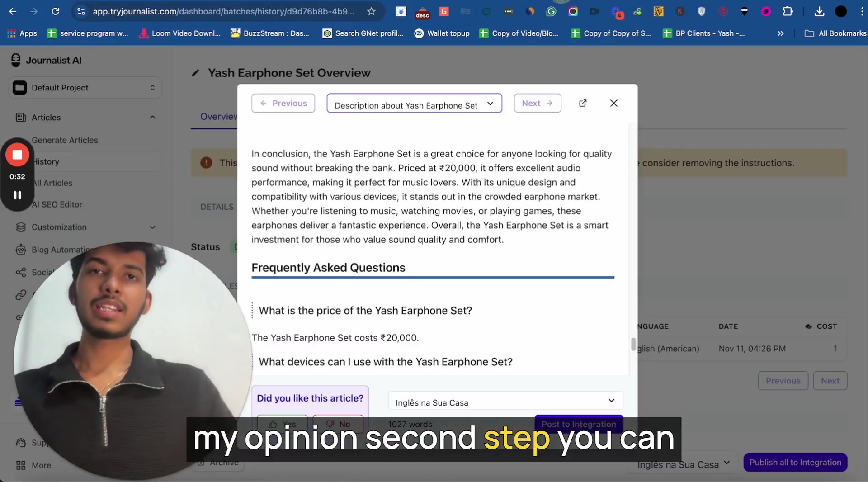Edit the batch title with pencil icon
Image resolution: width=868 pixels, height=482 pixels.
195,73
